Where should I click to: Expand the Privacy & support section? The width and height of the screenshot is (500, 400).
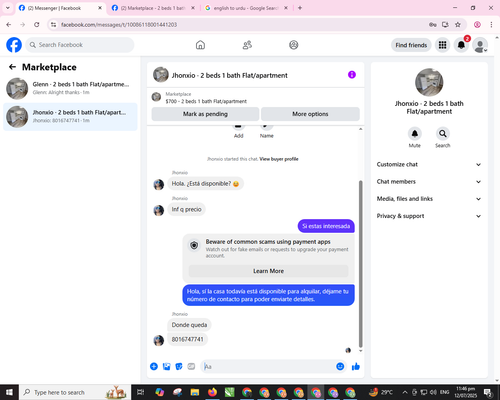coord(429,216)
